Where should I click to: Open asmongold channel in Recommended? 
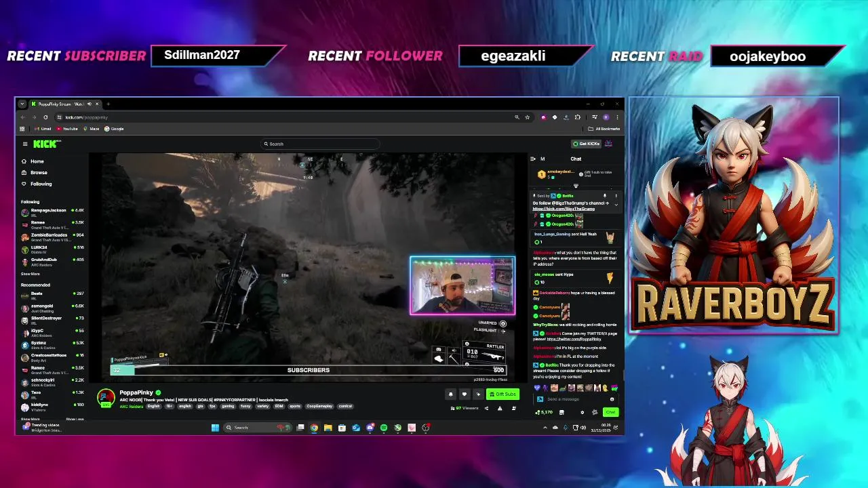click(x=53, y=308)
